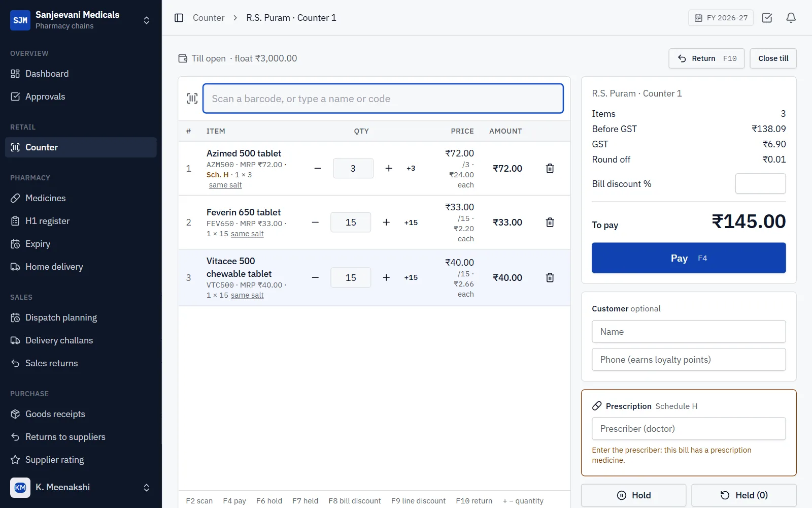Click Close till button

773,58
